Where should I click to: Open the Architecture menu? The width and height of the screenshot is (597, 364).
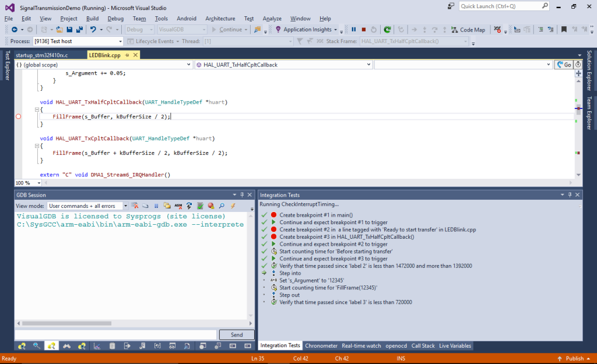220,18
